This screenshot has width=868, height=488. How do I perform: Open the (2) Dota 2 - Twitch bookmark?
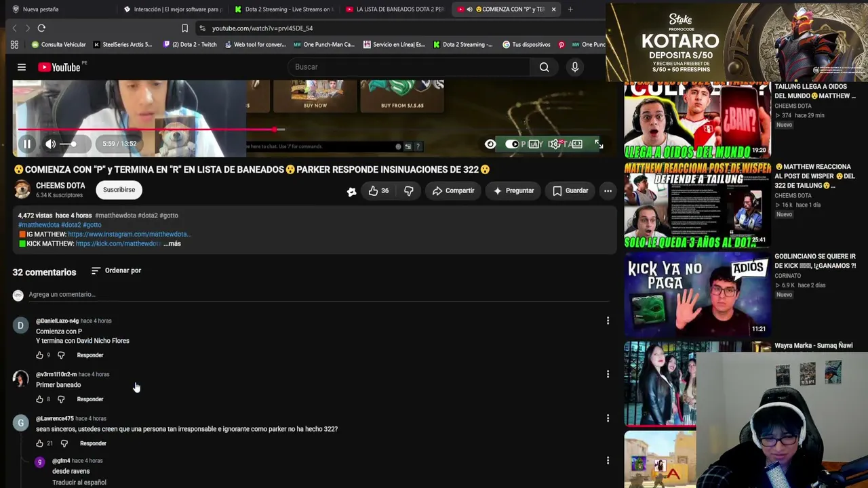point(190,45)
